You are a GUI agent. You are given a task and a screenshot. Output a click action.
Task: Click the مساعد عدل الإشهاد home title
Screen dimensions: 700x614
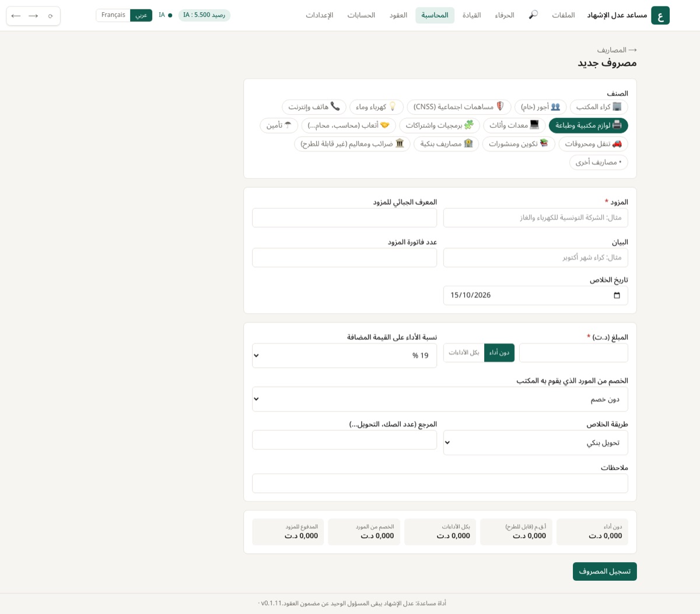[x=617, y=15]
